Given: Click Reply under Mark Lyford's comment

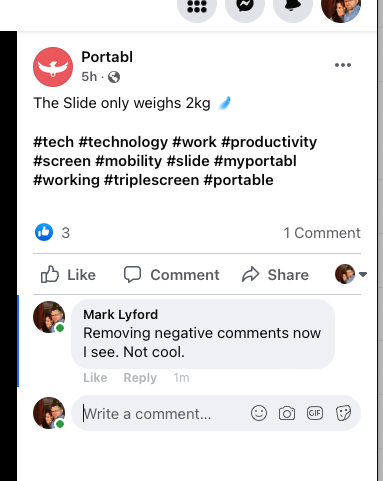Looking at the screenshot, I should (x=140, y=378).
